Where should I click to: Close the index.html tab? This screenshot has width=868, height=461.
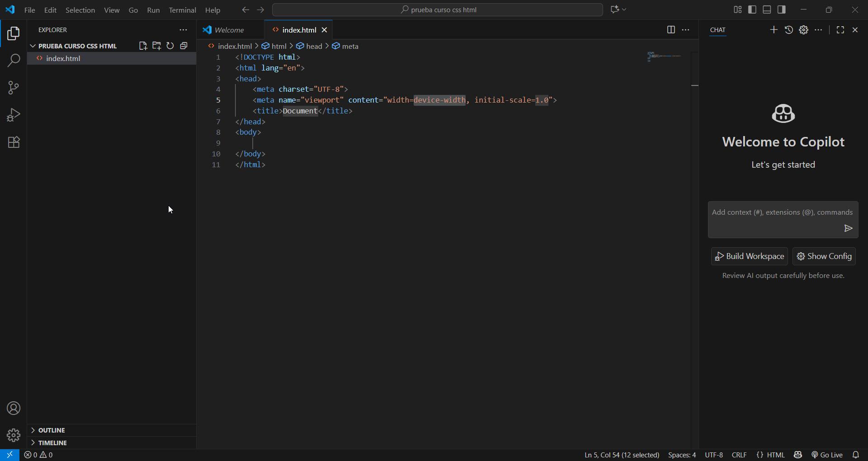(324, 30)
